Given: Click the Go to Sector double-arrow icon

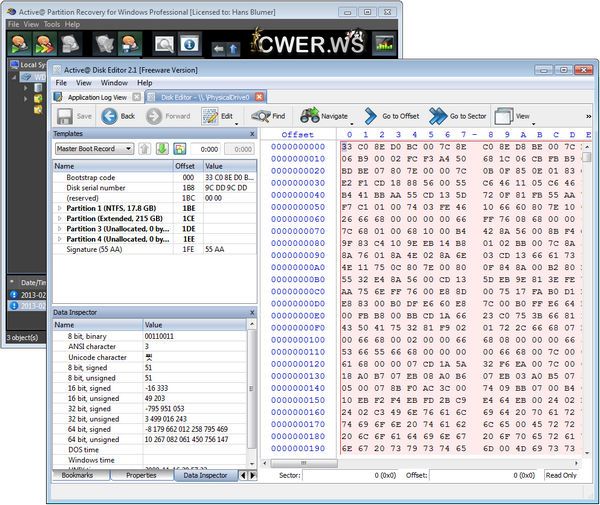Looking at the screenshot, I should [438, 116].
